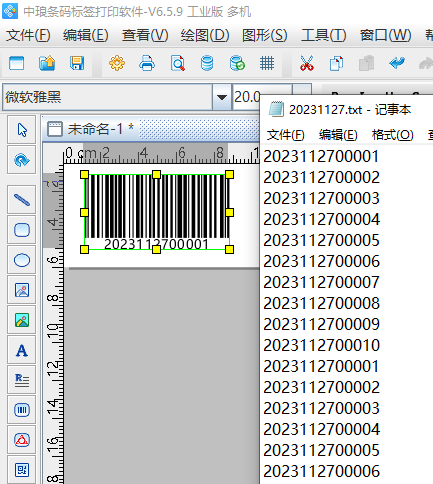The height and width of the screenshot is (484, 433).
Task: Click the printer icon in the toolbar
Action: coord(147,63)
